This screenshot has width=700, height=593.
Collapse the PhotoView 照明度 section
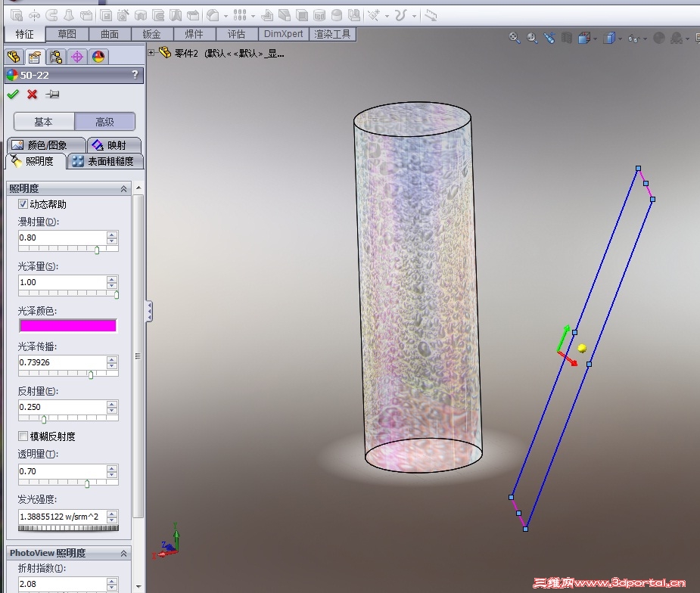point(69,553)
